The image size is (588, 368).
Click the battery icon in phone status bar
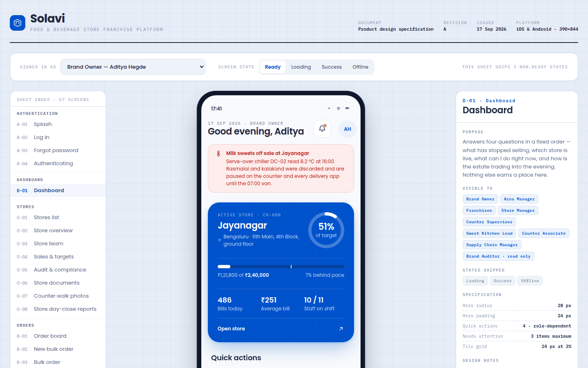click(x=347, y=108)
